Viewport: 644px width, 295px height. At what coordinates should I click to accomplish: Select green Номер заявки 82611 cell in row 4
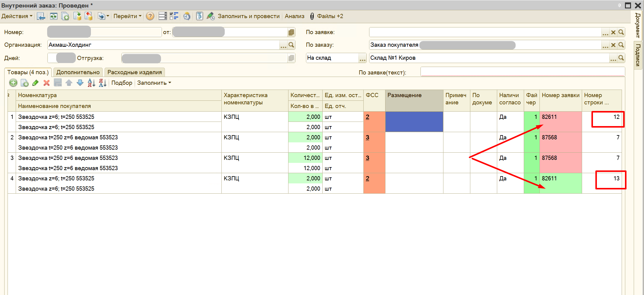coord(561,183)
